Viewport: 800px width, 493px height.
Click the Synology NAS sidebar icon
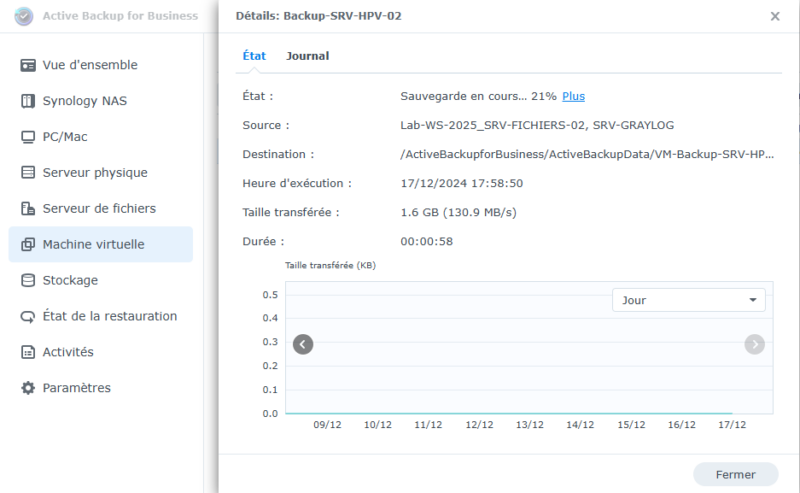(x=28, y=101)
